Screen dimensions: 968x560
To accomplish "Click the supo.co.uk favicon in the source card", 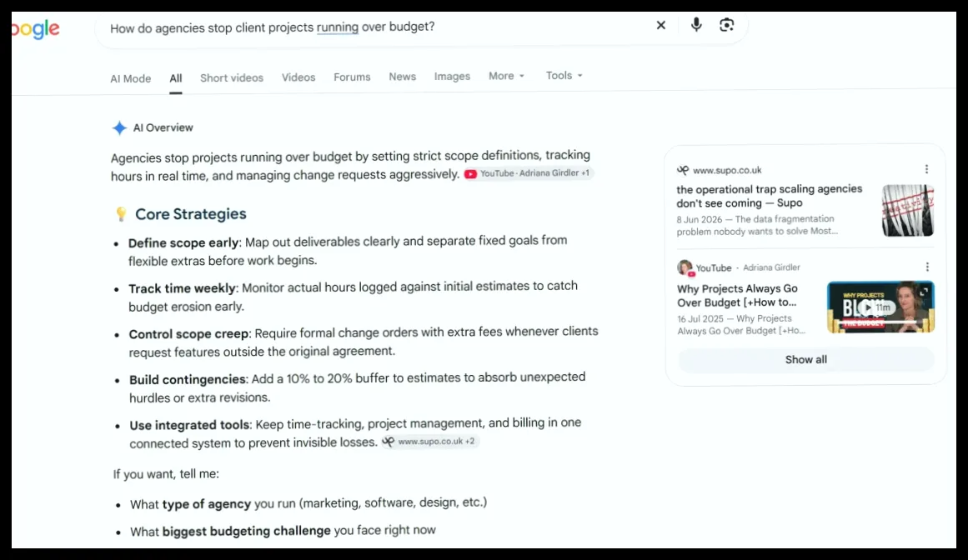I will pos(683,170).
